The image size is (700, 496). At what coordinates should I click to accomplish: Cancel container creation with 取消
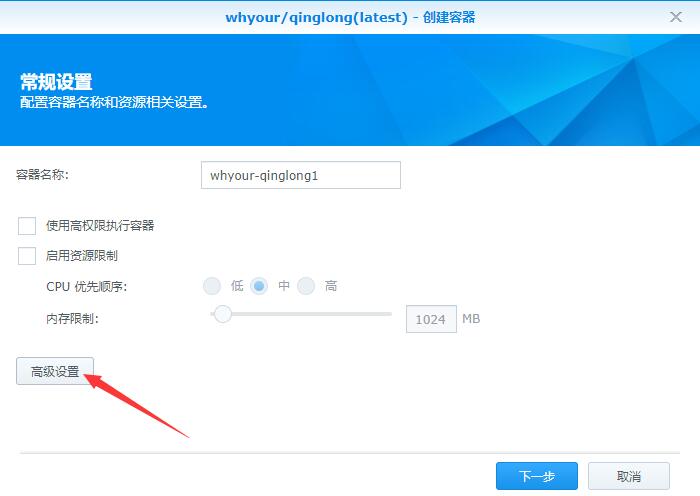(x=629, y=476)
